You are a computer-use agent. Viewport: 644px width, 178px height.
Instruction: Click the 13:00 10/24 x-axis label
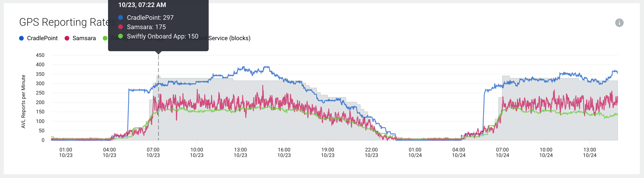pyautogui.click(x=590, y=153)
